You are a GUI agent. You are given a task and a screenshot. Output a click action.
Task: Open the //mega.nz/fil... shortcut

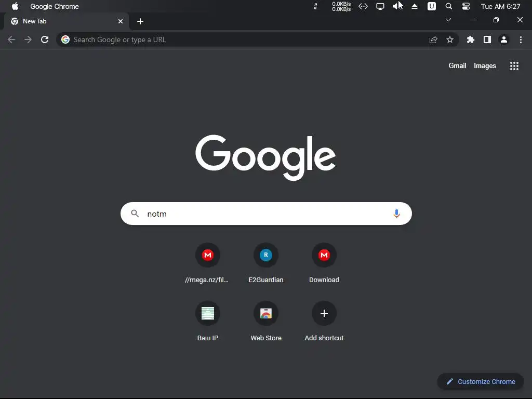[x=208, y=263]
